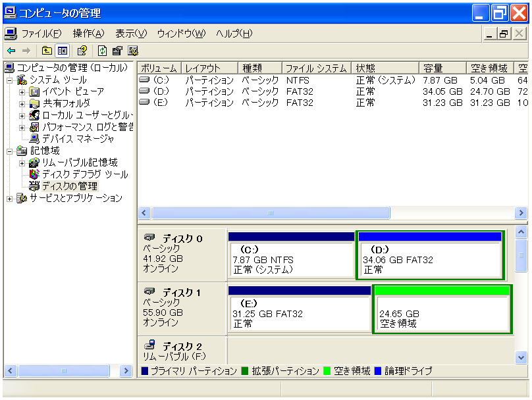The width and height of the screenshot is (532, 400).
Task: Open the ヘルプ(H) menu
Action: tap(234, 34)
